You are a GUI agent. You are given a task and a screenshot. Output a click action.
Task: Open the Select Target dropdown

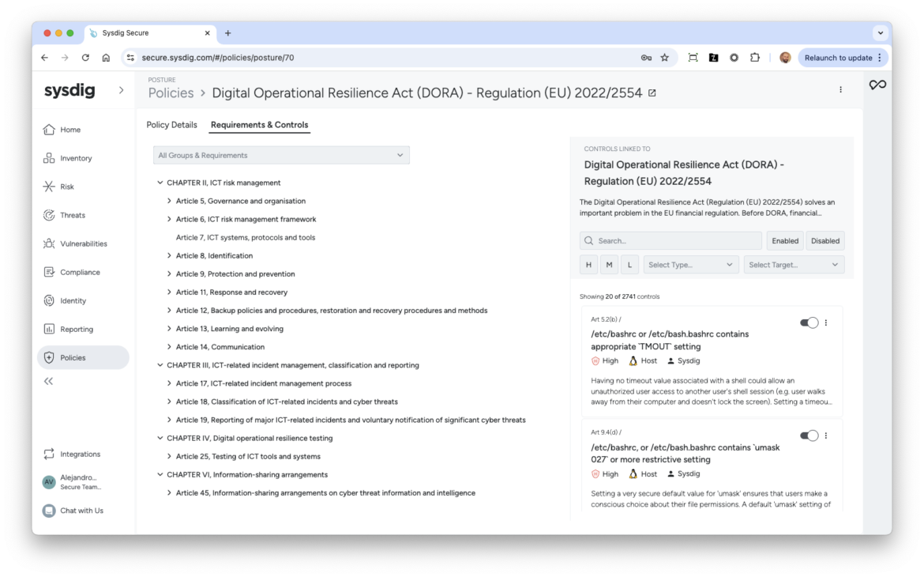tap(794, 265)
